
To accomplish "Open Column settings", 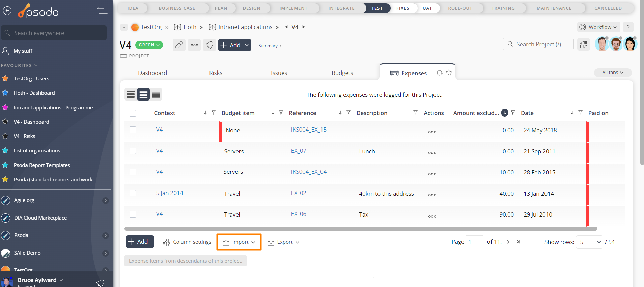I will click(x=187, y=242).
